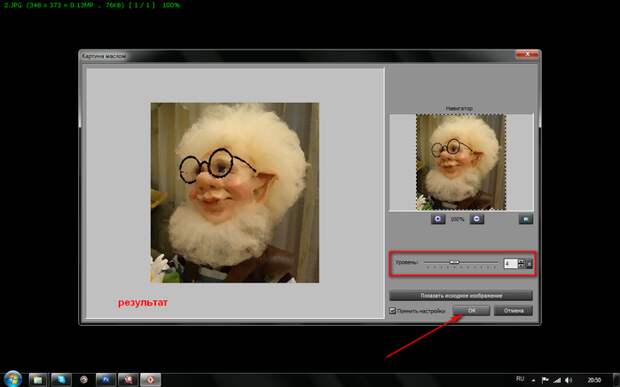Click the red-pink taskbar application icon

pos(128,380)
